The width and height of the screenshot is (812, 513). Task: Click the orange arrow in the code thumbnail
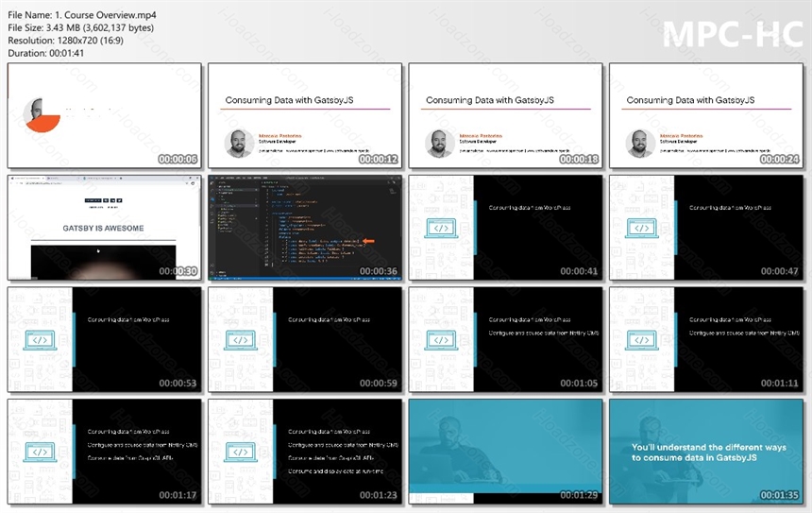tap(368, 241)
